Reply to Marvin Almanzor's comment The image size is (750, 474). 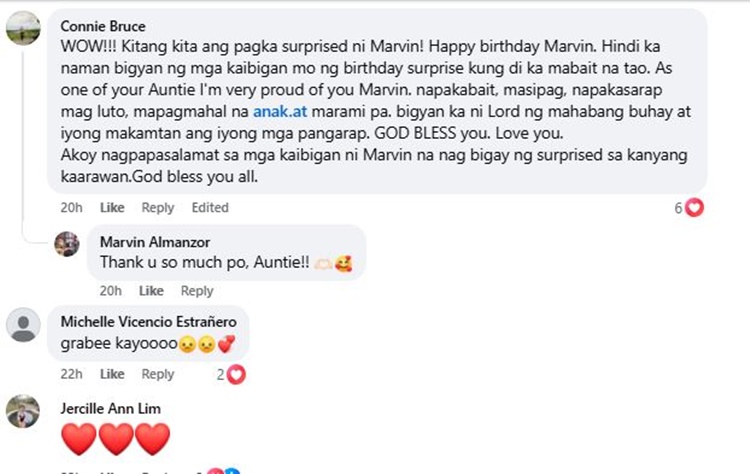pos(197,291)
